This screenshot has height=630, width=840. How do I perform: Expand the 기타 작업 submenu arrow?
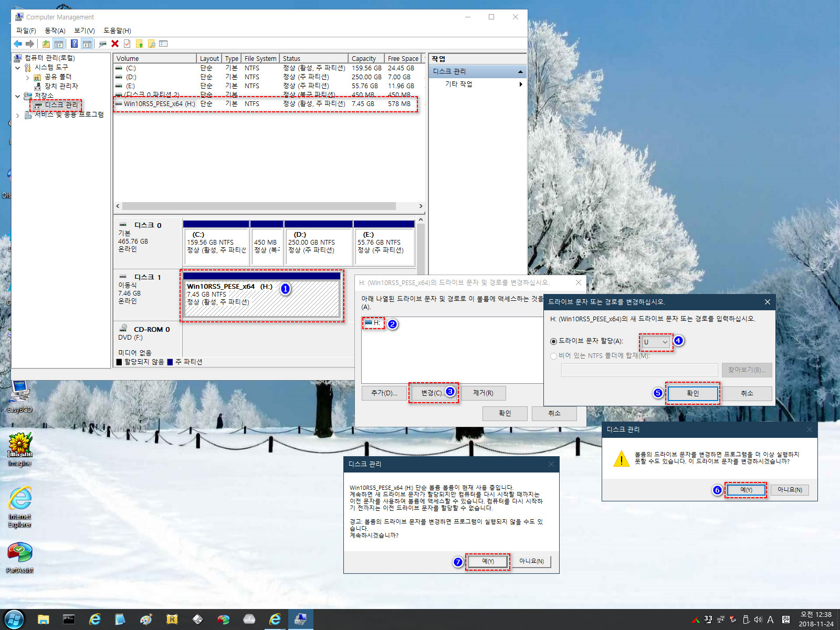coord(520,84)
